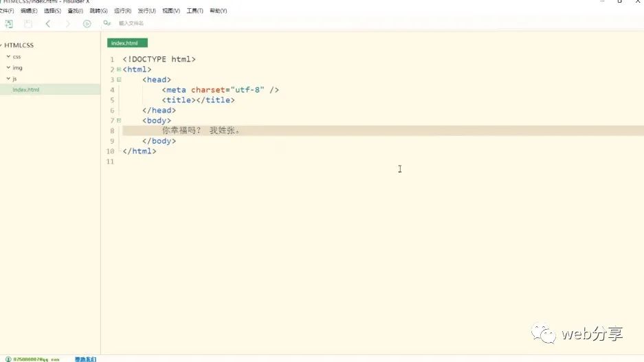Open the 编辑(E) menu
644x362 pixels.
tap(29, 11)
